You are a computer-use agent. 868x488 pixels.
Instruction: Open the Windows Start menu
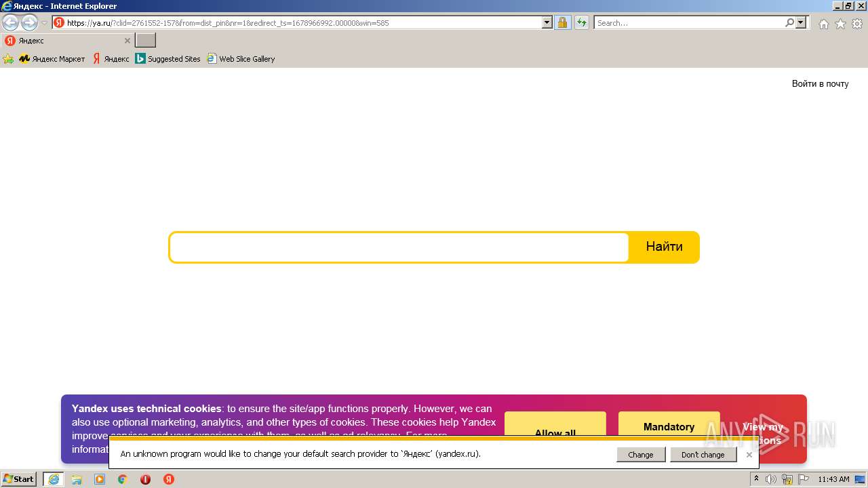tap(19, 479)
